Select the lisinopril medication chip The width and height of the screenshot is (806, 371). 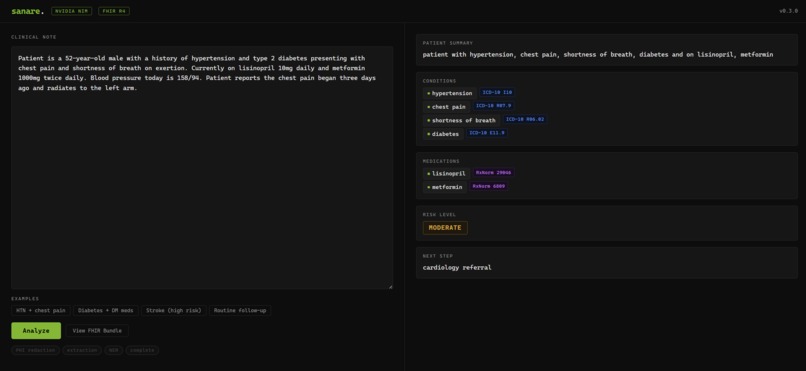pos(446,174)
